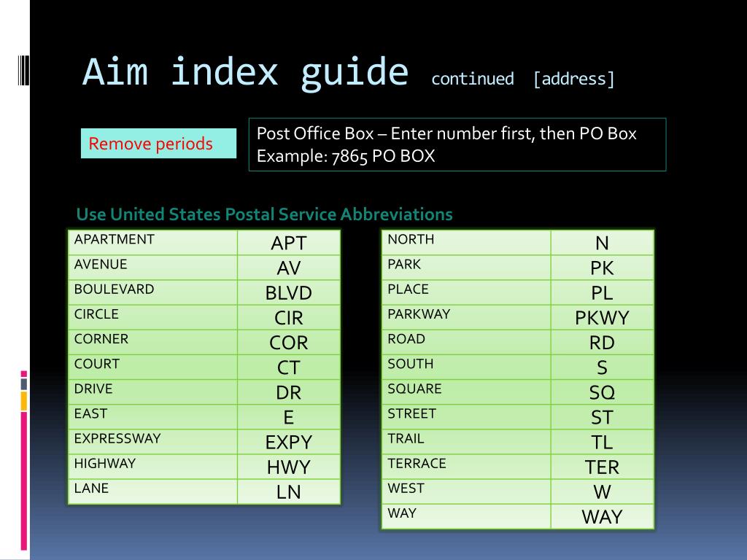Select the SOUTH cell
The width and height of the screenshot is (747, 560).
tap(466, 367)
